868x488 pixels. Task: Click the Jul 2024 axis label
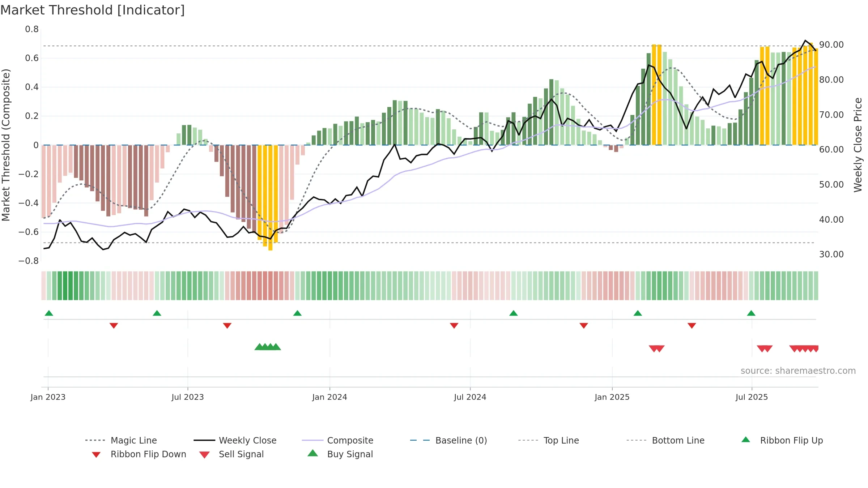tap(470, 397)
